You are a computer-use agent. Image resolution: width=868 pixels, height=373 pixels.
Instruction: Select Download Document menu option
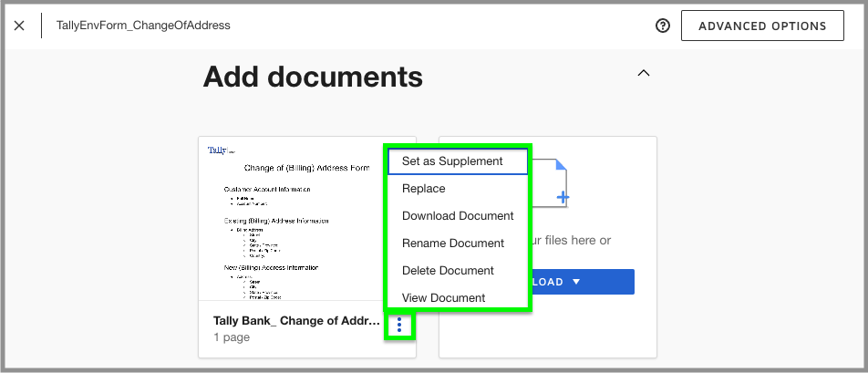(x=458, y=216)
